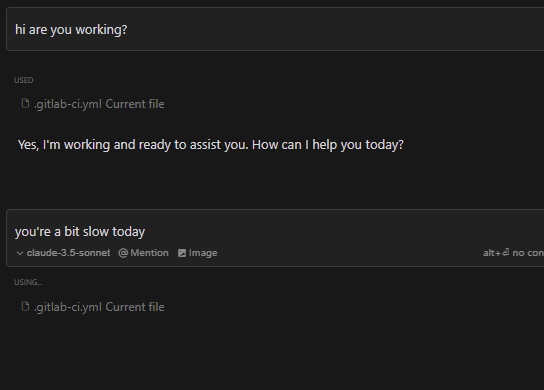This screenshot has height=390, width=544.
Task: Click the Image attach button
Action: (197, 253)
